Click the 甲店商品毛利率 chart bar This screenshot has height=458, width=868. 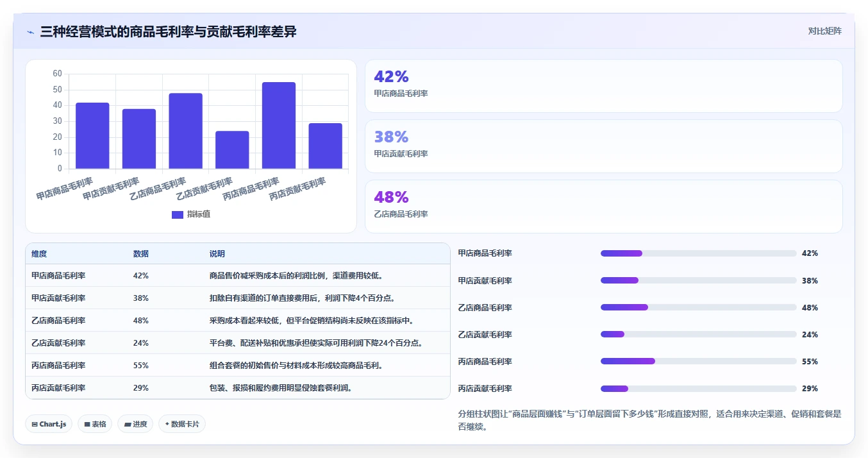pyautogui.click(x=92, y=135)
